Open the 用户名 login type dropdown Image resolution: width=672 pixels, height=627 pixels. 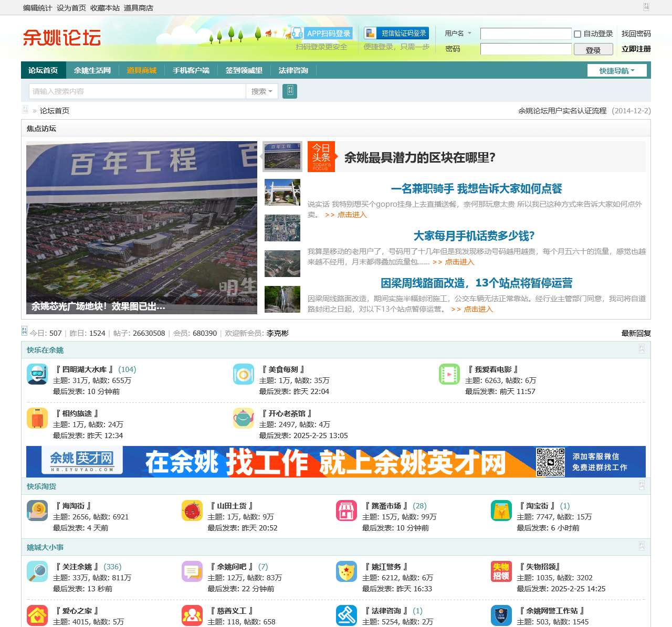click(458, 34)
